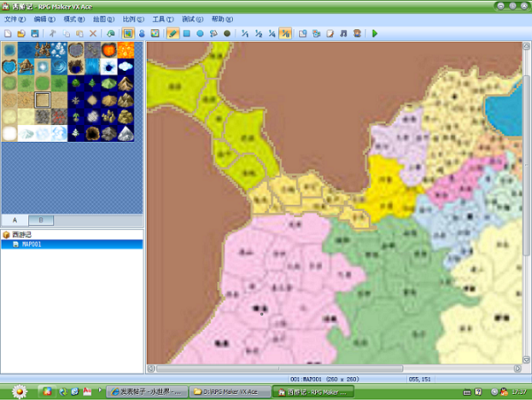Open the Script Editor icon
The height and width of the screenshot is (400, 532).
tap(330, 33)
